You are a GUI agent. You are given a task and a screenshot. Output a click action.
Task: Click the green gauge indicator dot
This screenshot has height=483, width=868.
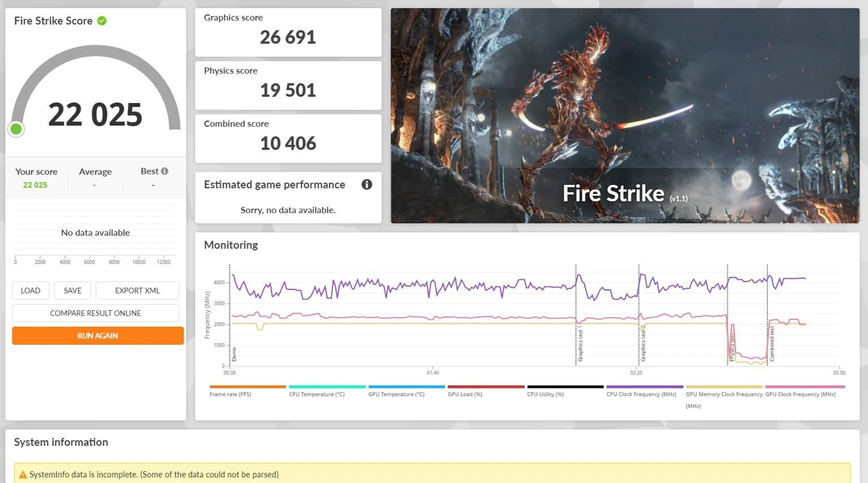click(x=16, y=129)
